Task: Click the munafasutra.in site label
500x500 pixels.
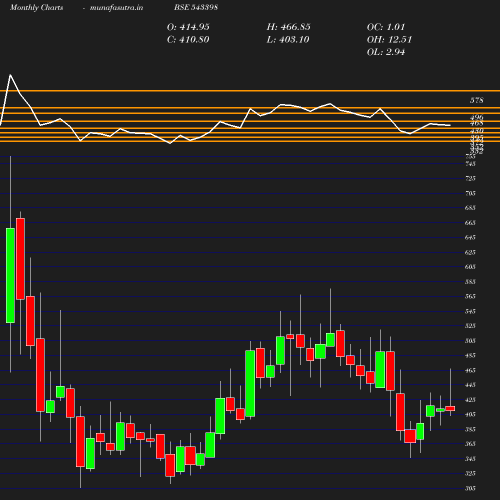Action: click(x=116, y=7)
